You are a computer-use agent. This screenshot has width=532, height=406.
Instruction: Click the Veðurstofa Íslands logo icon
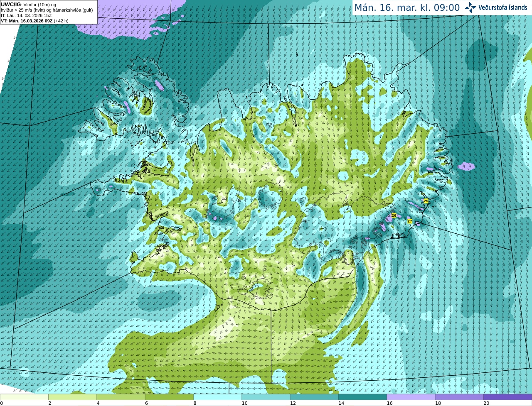click(x=470, y=7)
